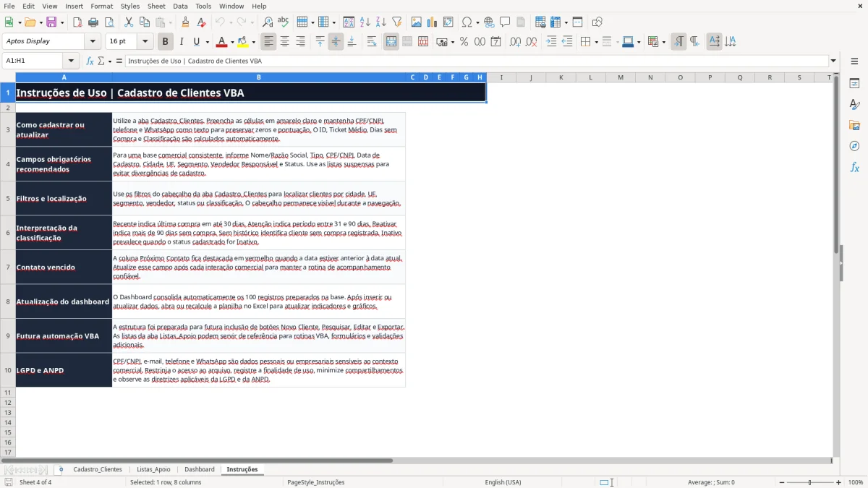This screenshot has height=488, width=868.
Task: Toggle Bold formatting
Action: pos(165,42)
